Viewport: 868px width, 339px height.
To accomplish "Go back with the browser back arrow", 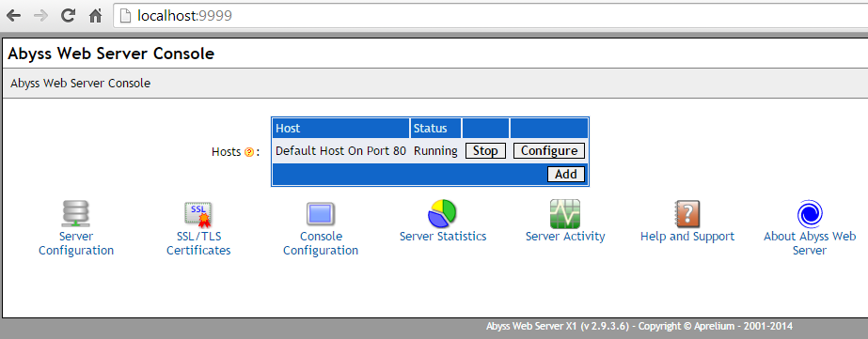I will (x=13, y=16).
